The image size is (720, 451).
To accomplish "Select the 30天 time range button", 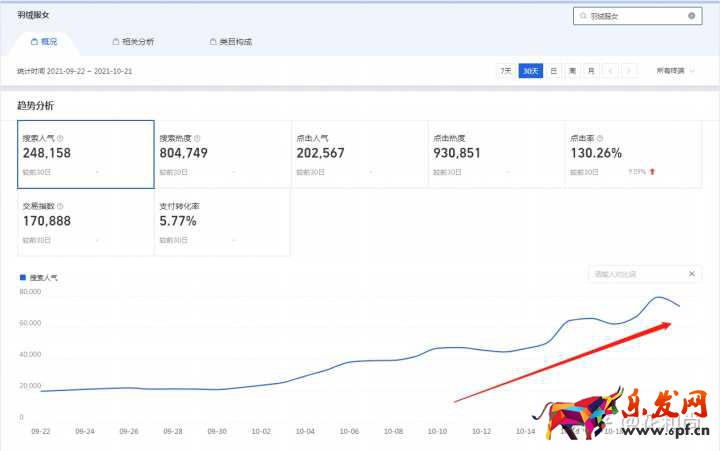I will tap(530, 71).
